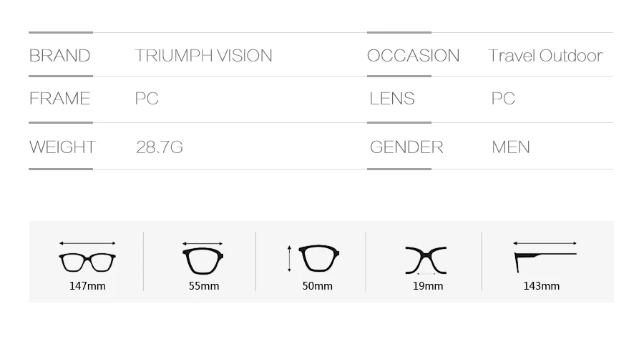Click the vertical arrow beside the lens
The height and width of the screenshot is (349, 644).
(290, 259)
